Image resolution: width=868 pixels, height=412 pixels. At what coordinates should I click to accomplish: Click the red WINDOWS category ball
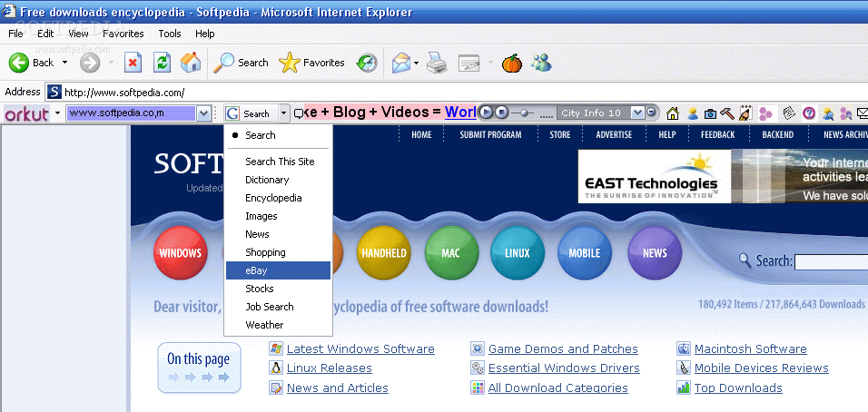coord(180,253)
